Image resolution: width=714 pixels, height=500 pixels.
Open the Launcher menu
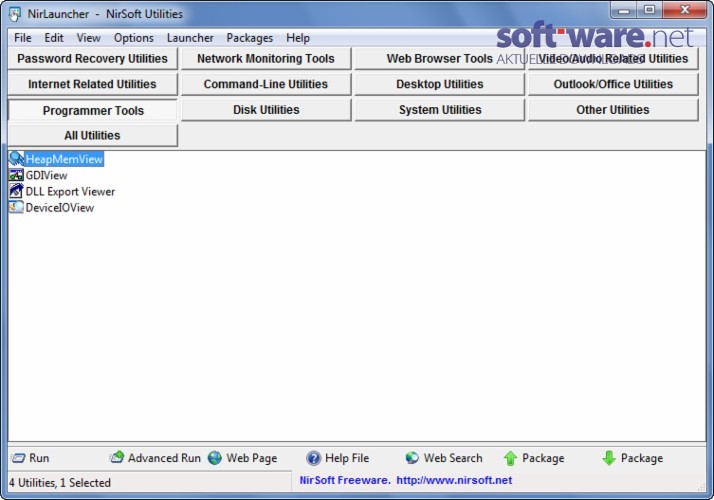[x=190, y=38]
